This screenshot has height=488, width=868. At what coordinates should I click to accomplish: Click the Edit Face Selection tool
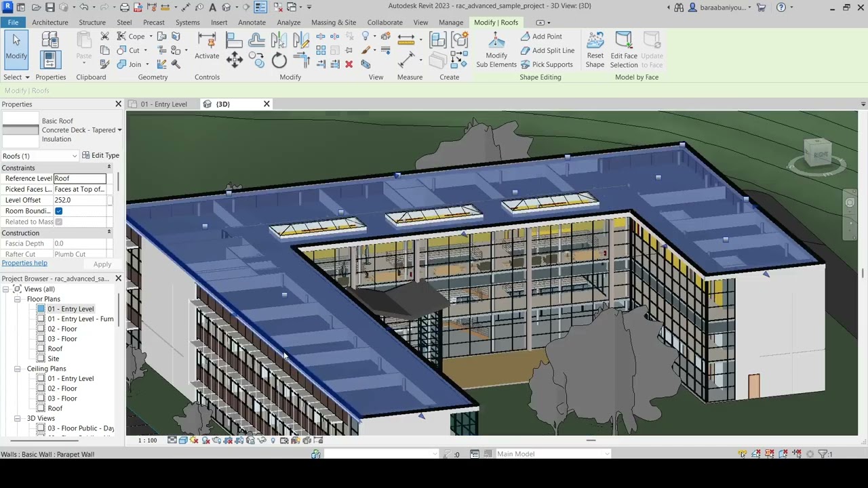tap(623, 50)
